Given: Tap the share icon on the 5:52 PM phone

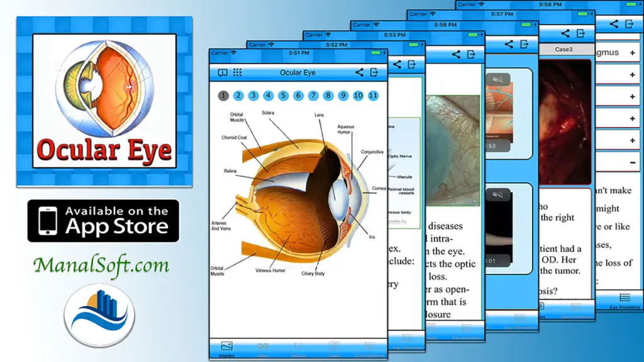Looking at the screenshot, I should click(x=397, y=64).
